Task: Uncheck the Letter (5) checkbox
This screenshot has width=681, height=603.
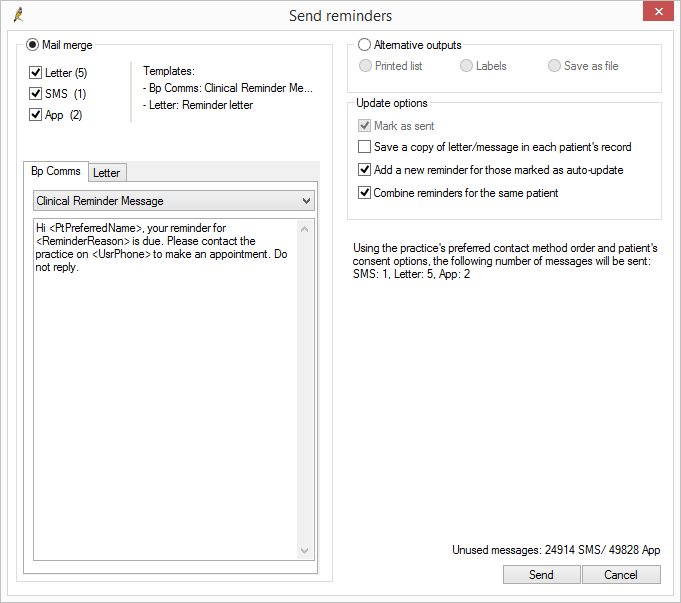Action: click(x=35, y=73)
